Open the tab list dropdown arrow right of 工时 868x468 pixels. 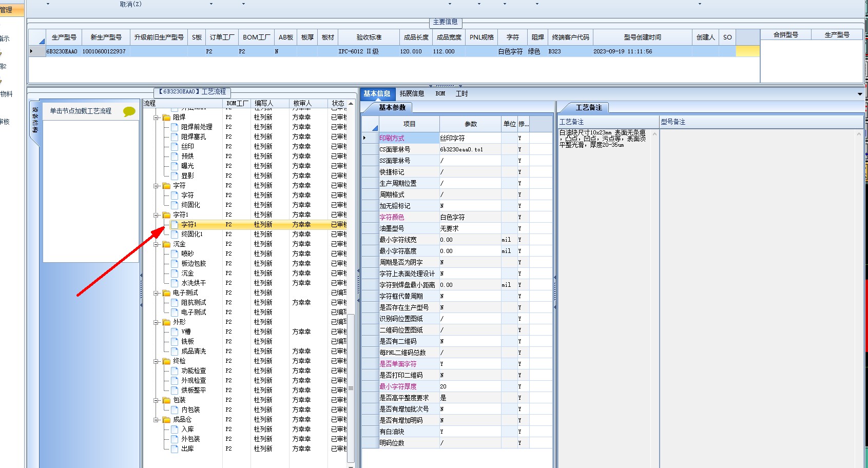click(x=860, y=94)
